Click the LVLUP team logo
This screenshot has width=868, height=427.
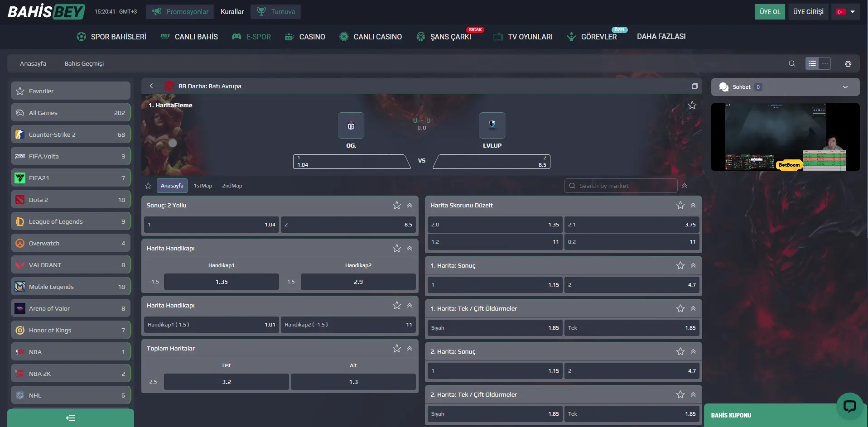click(x=492, y=125)
